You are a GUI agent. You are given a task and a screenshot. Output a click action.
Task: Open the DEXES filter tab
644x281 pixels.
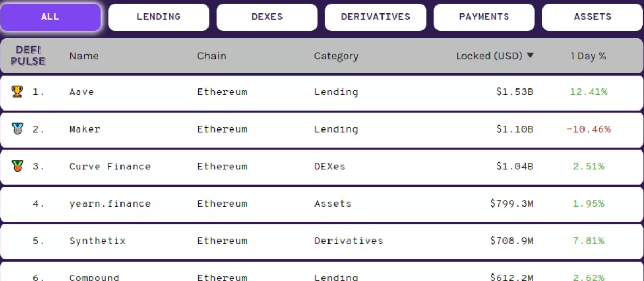click(267, 17)
